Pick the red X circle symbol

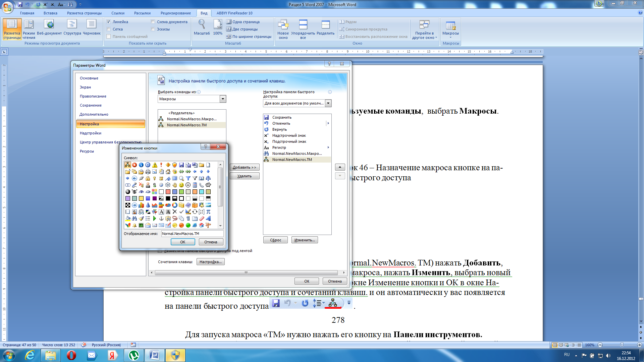pyautogui.click(x=135, y=165)
